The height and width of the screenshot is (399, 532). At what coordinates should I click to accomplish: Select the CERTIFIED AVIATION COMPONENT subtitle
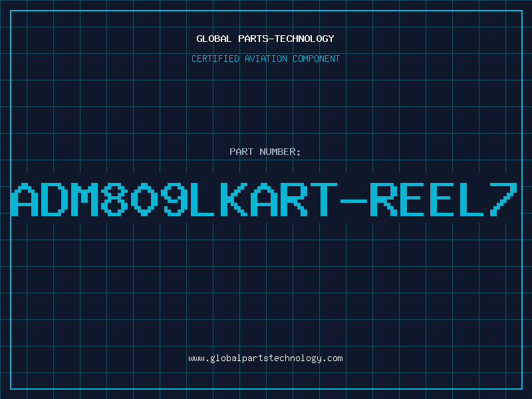(265, 59)
